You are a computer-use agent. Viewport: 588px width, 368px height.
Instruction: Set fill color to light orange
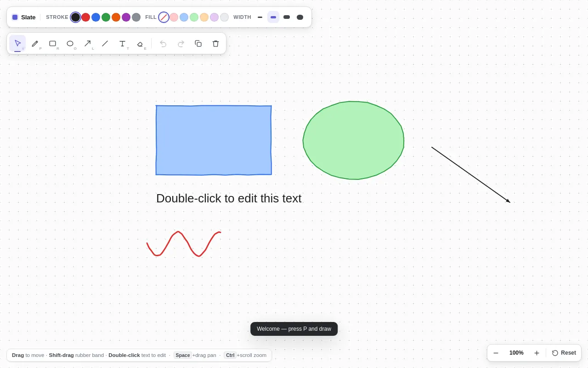click(204, 17)
